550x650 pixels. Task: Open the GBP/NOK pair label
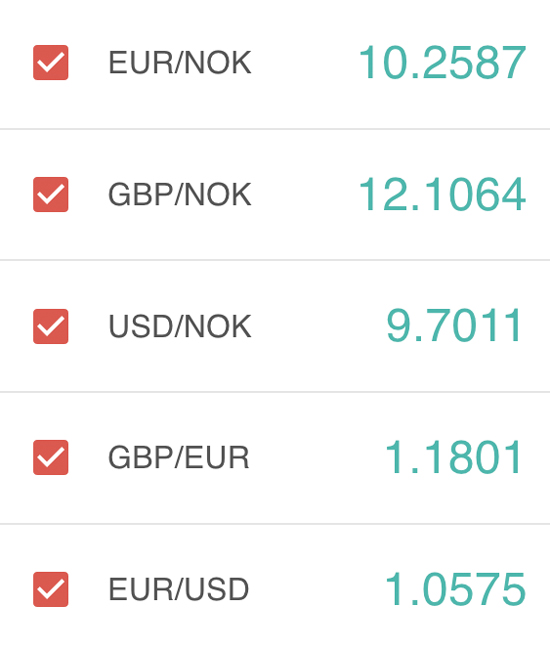[179, 194]
